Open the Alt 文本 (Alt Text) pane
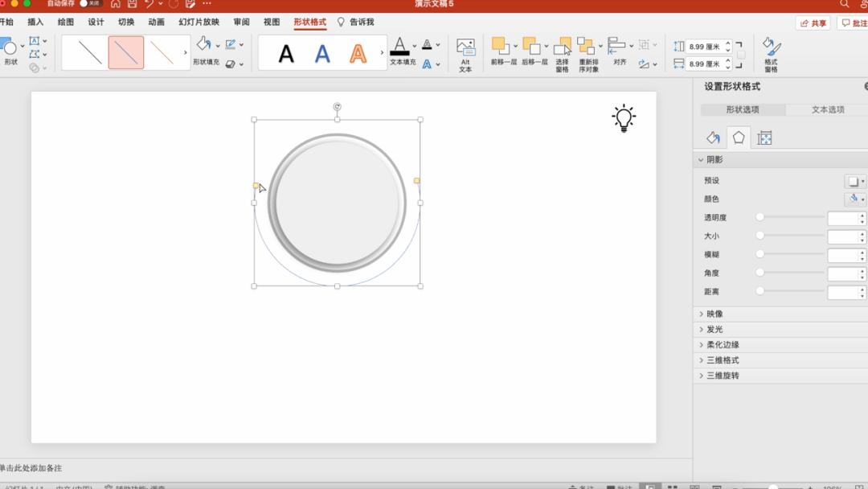 (465, 54)
